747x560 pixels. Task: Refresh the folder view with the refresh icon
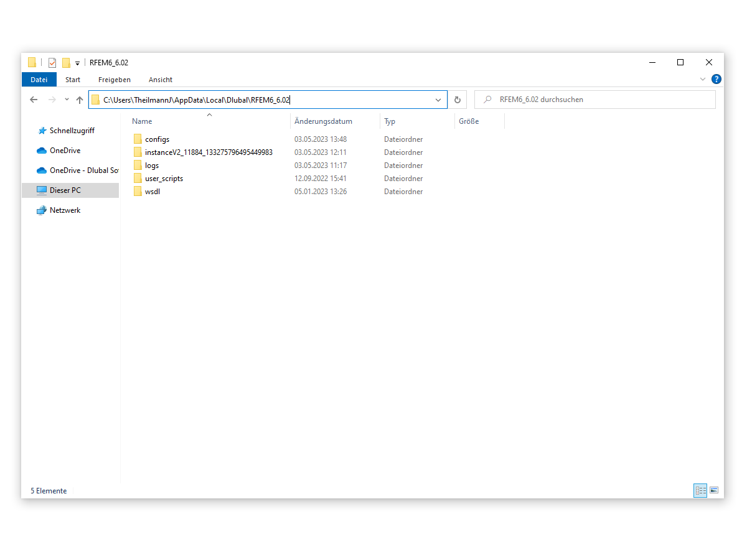458,100
